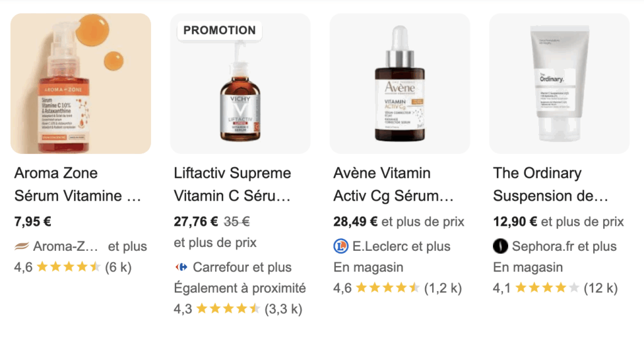Open The Ordinary product thumbnail

click(x=559, y=84)
